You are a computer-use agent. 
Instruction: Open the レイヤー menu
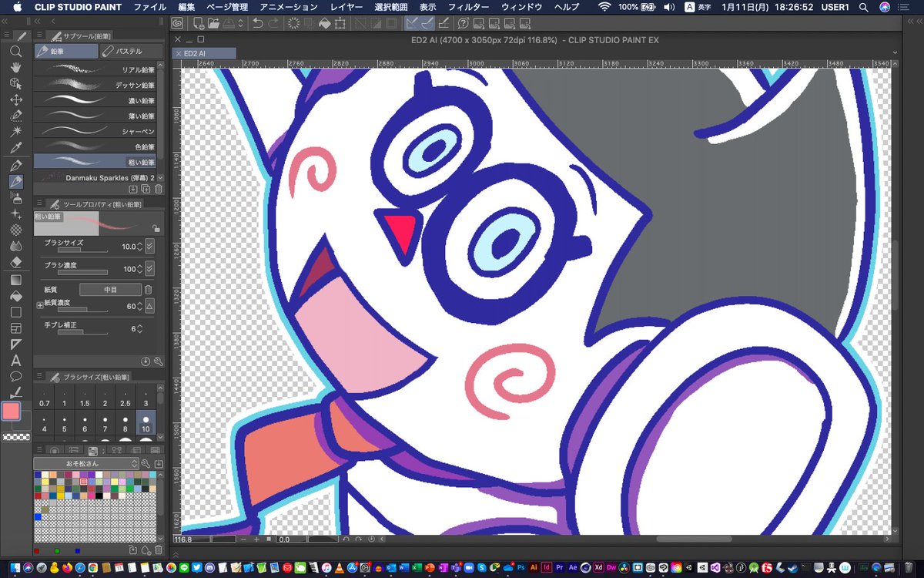pyautogui.click(x=346, y=7)
